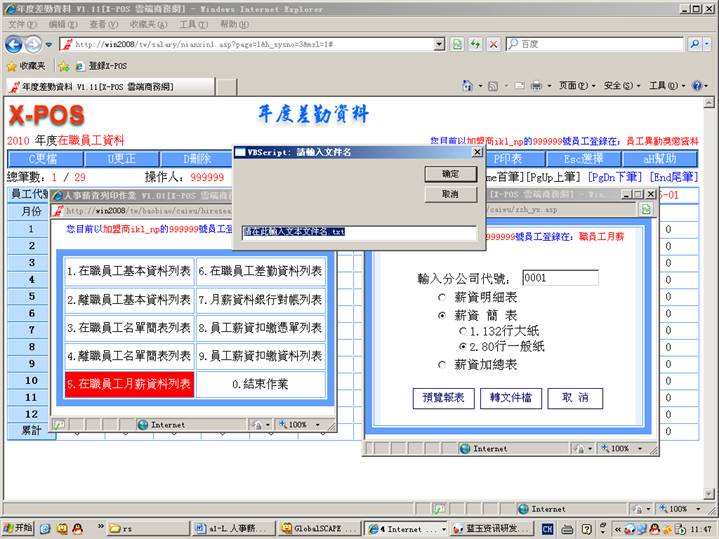719x539 pixels.
Task: Expand the address bar URL dropdown
Action: (x=439, y=44)
